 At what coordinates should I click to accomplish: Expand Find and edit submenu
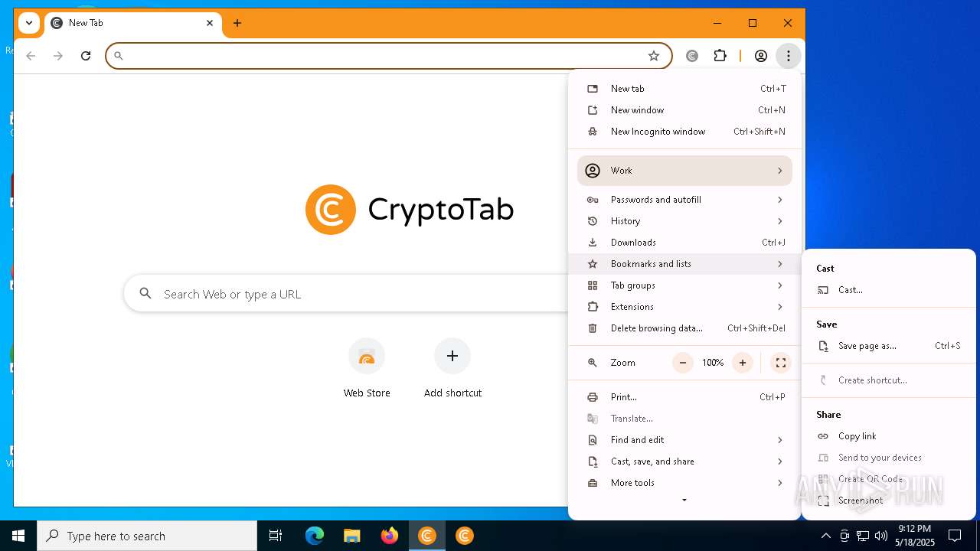tap(684, 440)
